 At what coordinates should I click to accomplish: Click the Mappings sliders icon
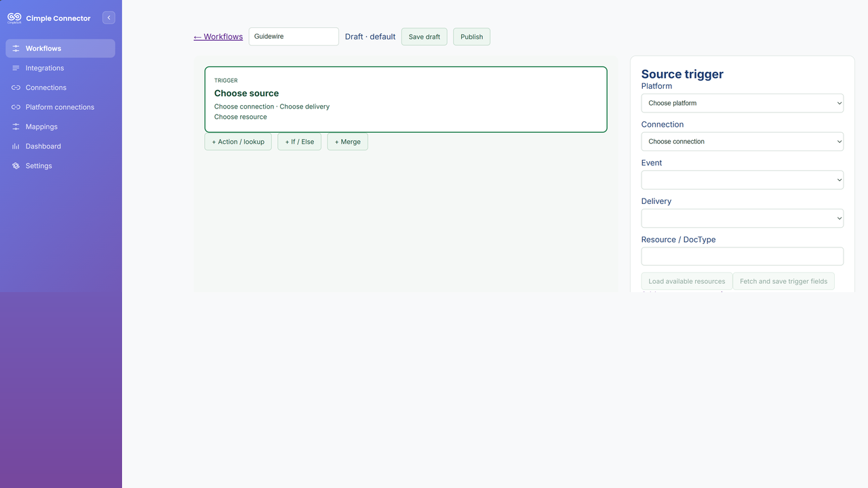(16, 127)
